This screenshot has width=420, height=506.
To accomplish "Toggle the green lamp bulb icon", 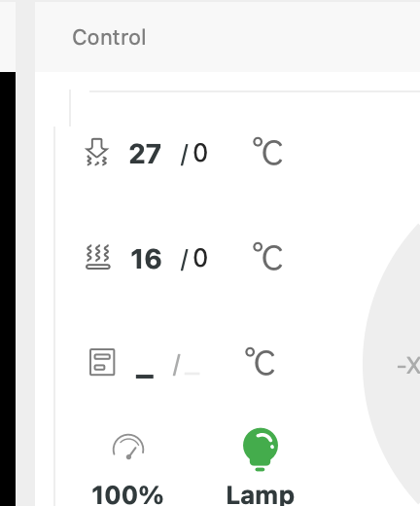I will pyautogui.click(x=261, y=450).
